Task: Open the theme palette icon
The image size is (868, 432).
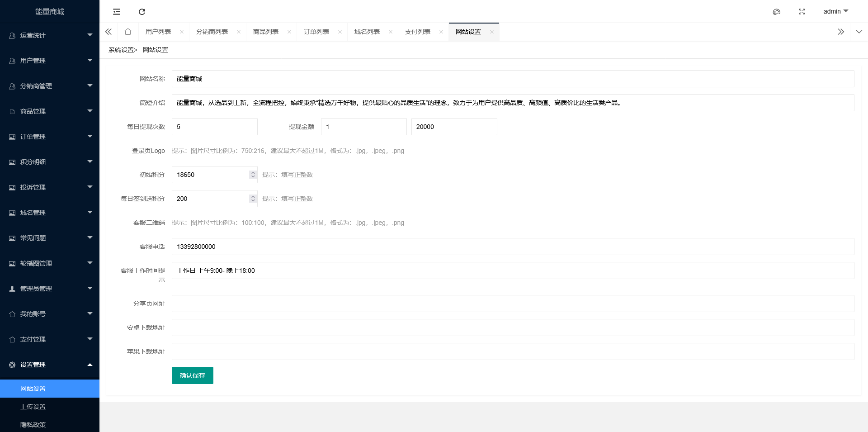Action: [x=777, y=12]
